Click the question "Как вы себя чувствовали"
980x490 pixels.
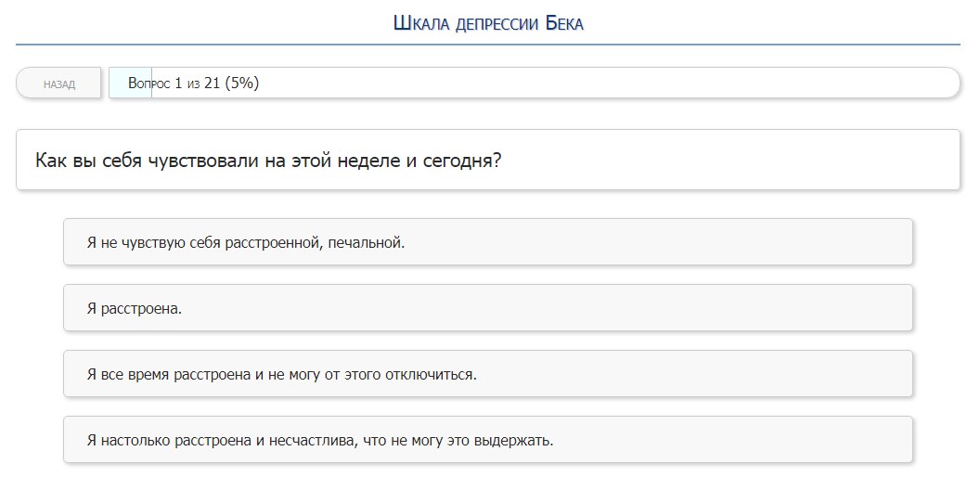[267, 161]
